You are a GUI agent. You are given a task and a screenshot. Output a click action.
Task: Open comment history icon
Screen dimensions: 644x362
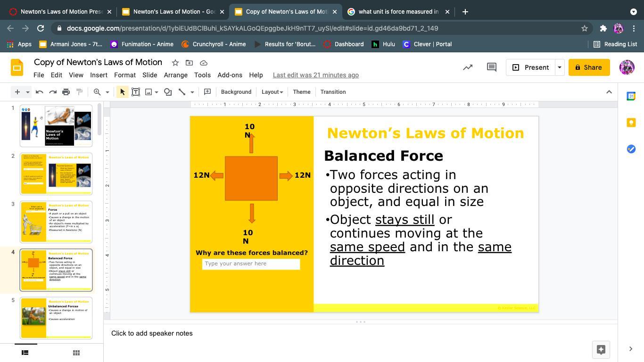(491, 67)
